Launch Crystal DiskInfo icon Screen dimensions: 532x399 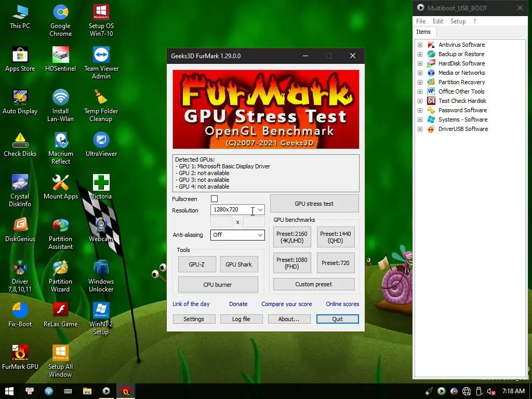(20, 191)
